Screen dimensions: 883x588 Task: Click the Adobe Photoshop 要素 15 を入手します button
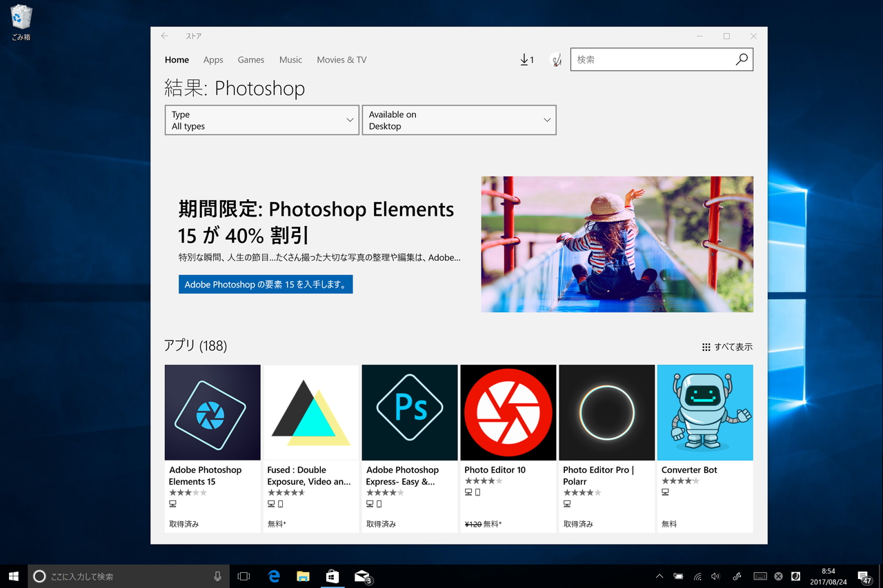click(266, 284)
